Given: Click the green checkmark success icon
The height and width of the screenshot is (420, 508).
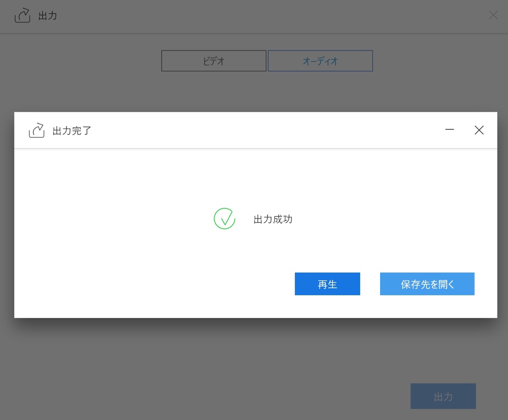Looking at the screenshot, I should point(224,219).
